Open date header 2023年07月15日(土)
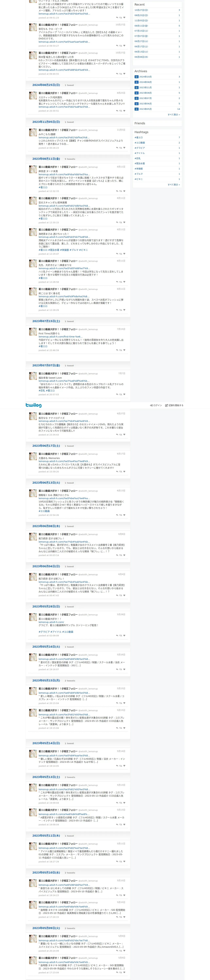The image size is (210, 980). [x=46, y=321]
